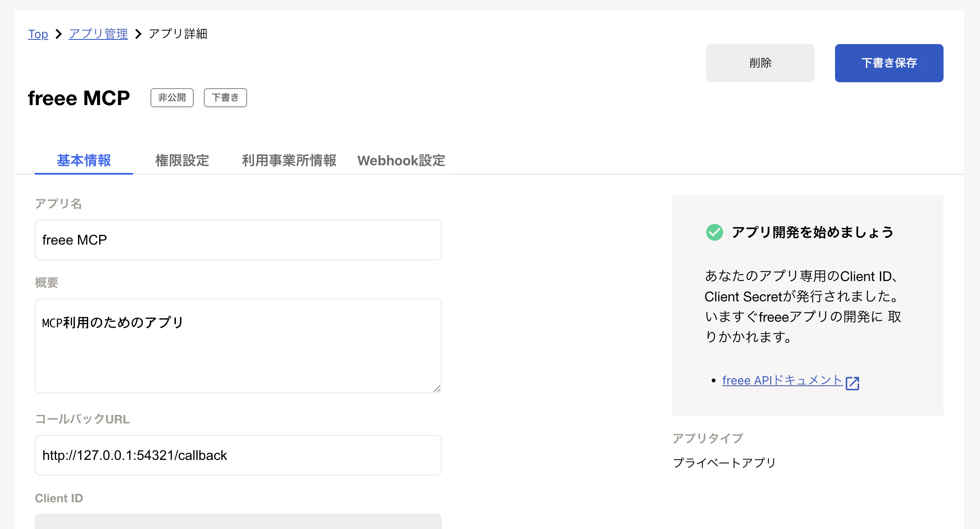Image resolution: width=980 pixels, height=529 pixels.
Task: Click the green checkmark icon
Action: click(715, 232)
